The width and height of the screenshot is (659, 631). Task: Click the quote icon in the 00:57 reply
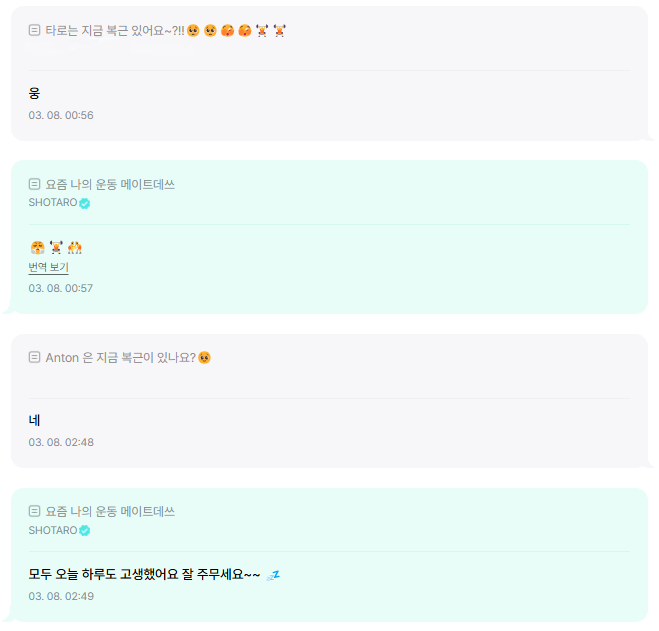coord(35,185)
